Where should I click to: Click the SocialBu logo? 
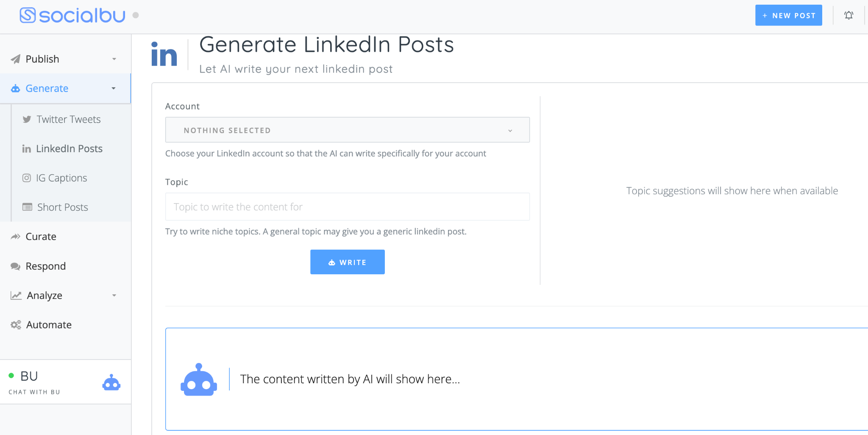point(72,16)
